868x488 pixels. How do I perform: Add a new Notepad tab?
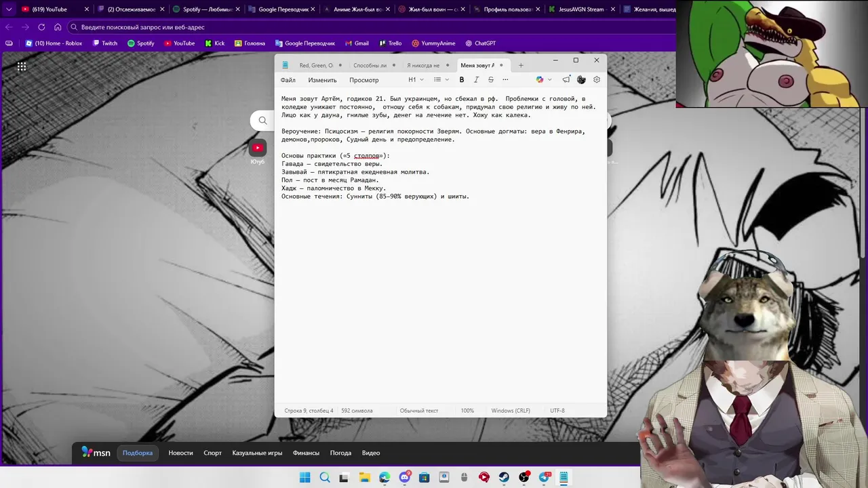point(521,66)
